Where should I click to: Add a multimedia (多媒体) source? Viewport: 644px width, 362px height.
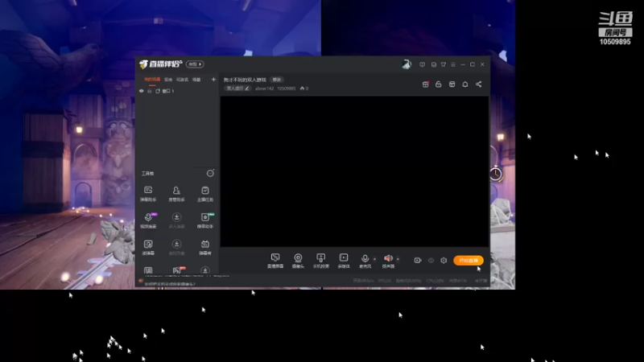coord(344,261)
